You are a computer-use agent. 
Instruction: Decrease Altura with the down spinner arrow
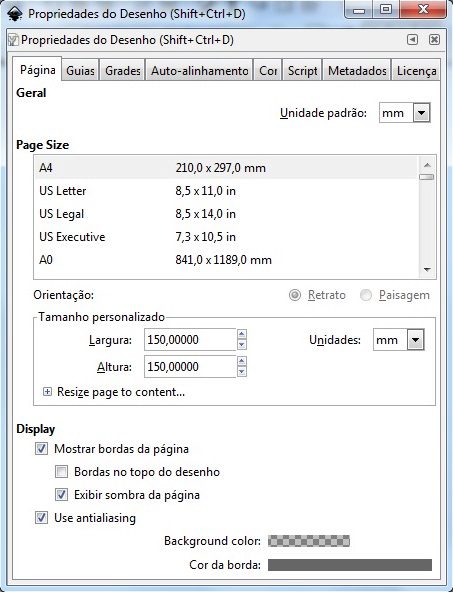pos(242,372)
